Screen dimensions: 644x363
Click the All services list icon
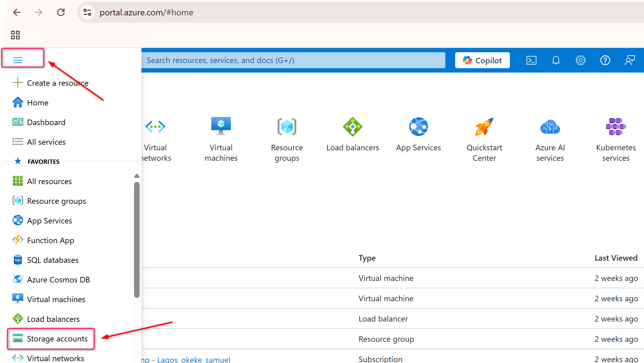18,142
